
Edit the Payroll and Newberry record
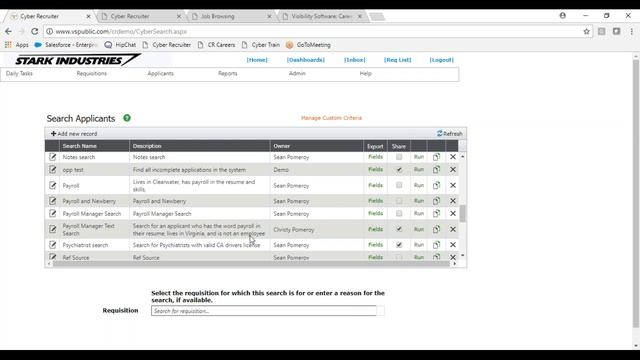point(53,201)
